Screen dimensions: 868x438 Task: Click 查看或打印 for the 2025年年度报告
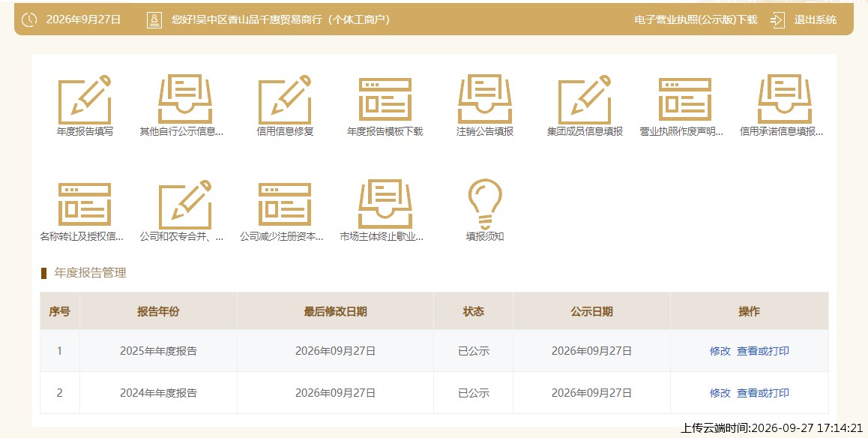tap(763, 351)
